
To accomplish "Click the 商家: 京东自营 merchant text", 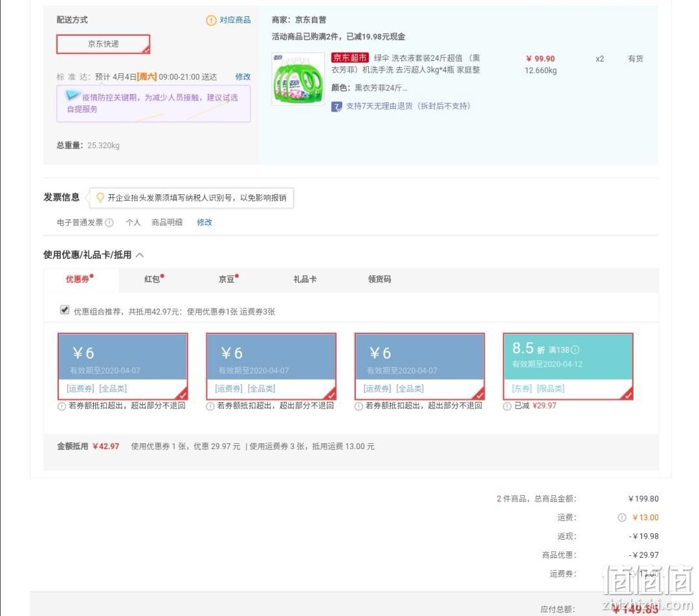I will (x=298, y=19).
